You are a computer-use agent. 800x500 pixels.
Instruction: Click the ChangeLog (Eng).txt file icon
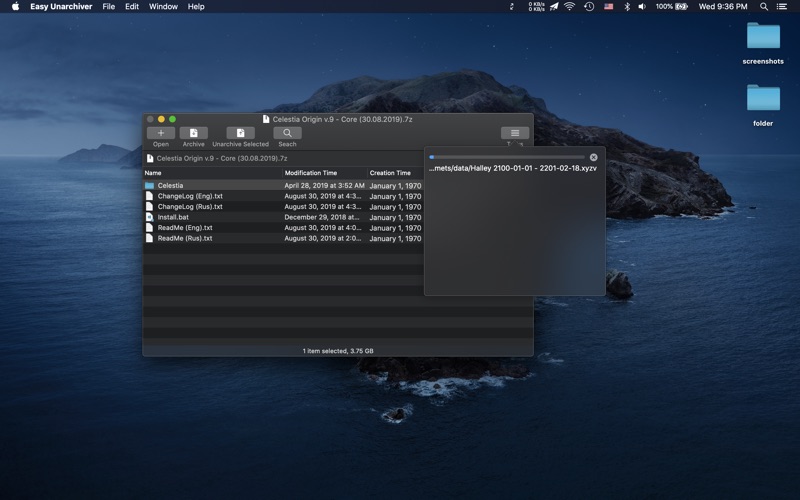tap(149, 196)
